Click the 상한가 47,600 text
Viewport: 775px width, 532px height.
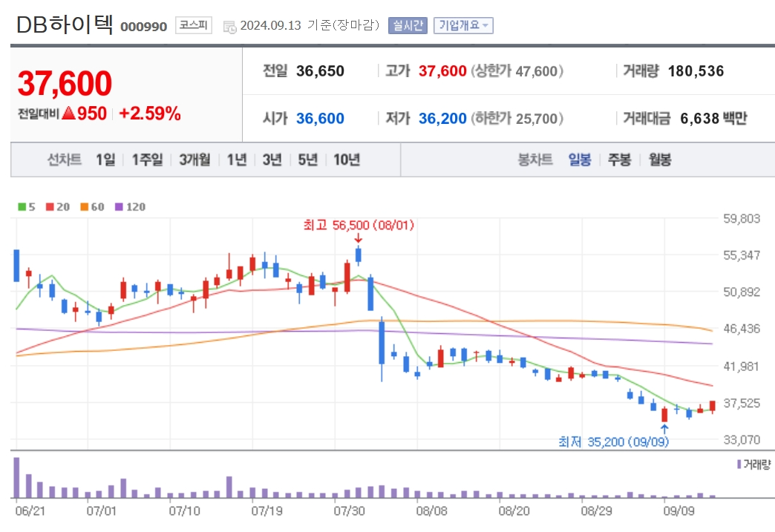pyautogui.click(x=517, y=71)
